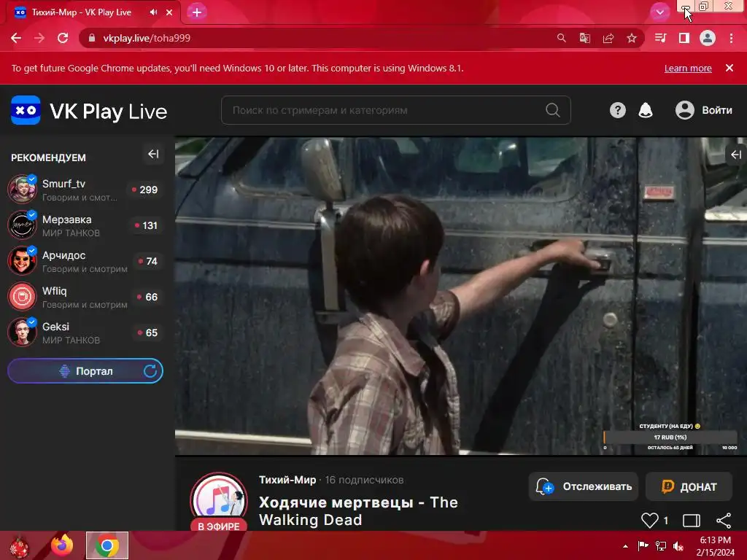Viewport: 747px width, 560px height.
Task: Click the Learn more link
Action: (x=688, y=68)
